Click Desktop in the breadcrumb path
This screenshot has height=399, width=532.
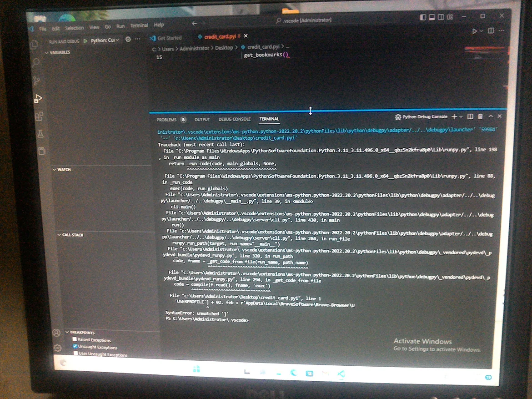click(x=224, y=48)
